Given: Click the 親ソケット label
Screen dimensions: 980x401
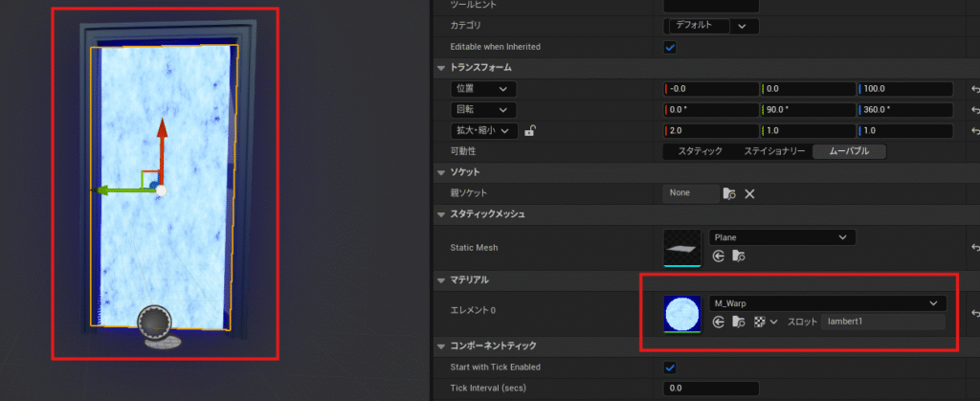Looking at the screenshot, I should coord(467,193).
